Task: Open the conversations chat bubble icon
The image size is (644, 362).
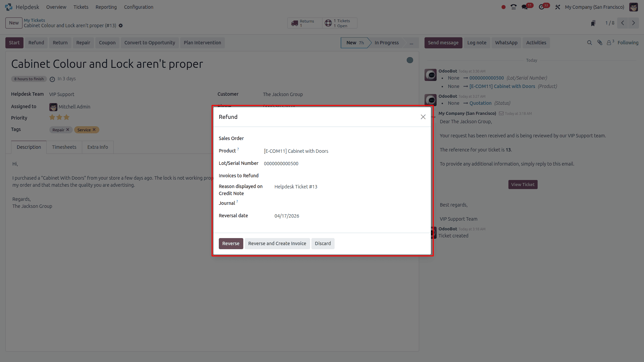Action: (525, 7)
